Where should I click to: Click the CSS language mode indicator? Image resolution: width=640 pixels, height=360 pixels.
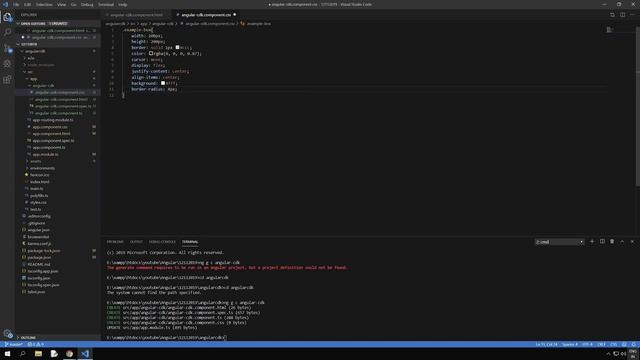coord(613,344)
